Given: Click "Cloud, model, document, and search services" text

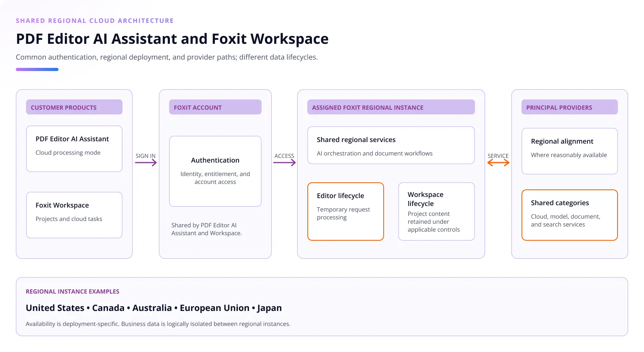Looking at the screenshot, I should click(x=566, y=221).
